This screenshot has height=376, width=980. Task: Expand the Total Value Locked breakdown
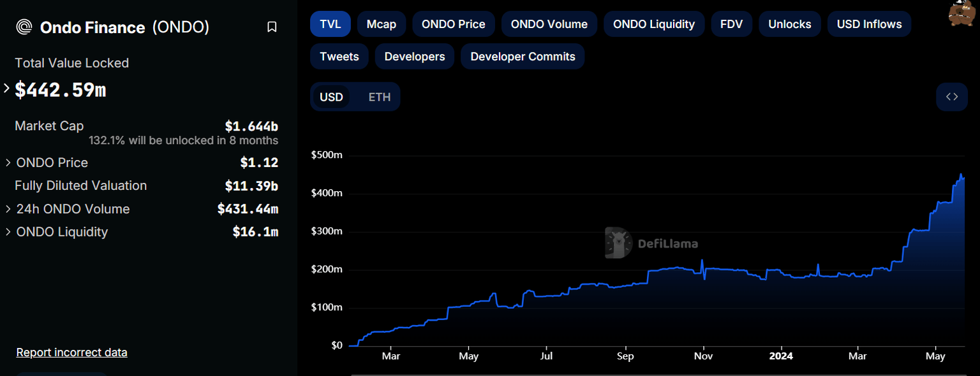(6, 89)
